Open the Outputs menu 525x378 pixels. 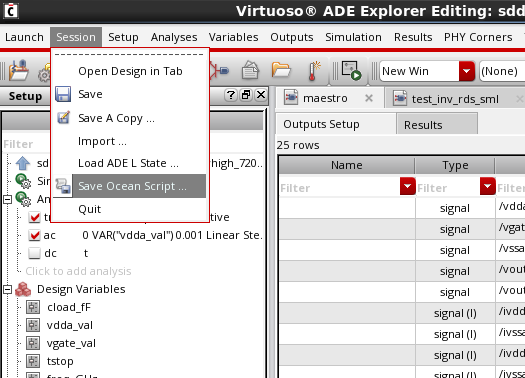pos(292,37)
